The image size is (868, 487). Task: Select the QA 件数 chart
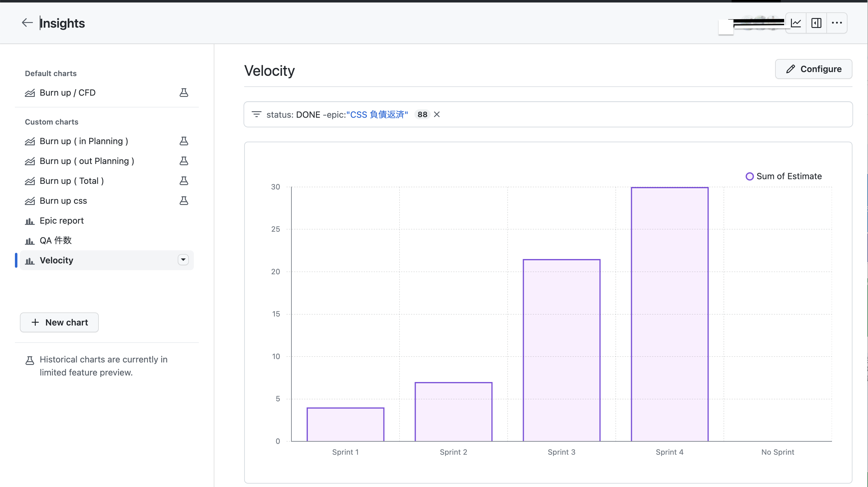point(56,240)
